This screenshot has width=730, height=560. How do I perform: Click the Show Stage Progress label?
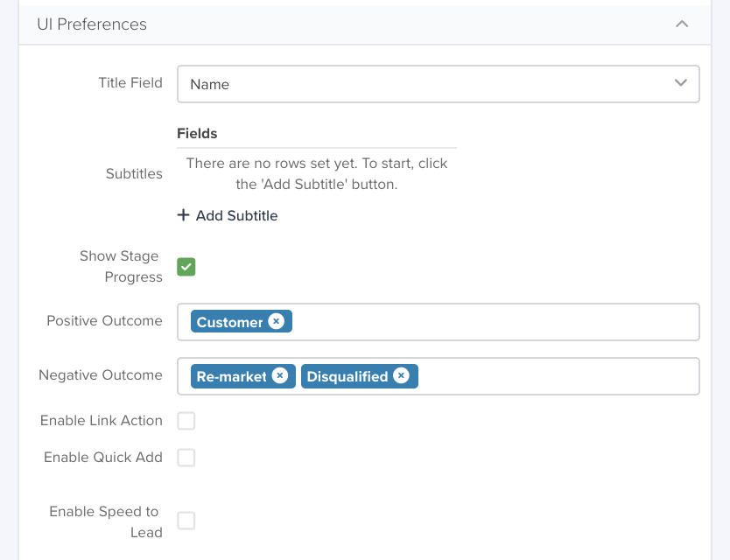[x=121, y=266]
